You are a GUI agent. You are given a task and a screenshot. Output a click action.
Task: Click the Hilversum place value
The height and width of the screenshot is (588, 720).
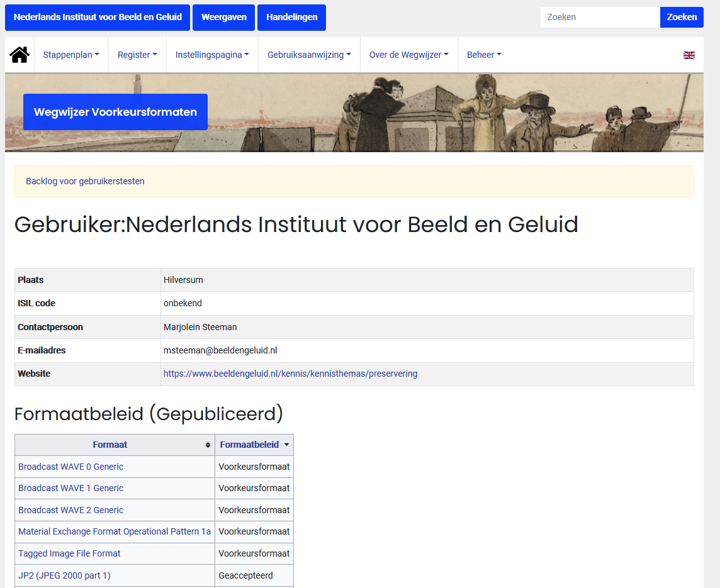(183, 280)
